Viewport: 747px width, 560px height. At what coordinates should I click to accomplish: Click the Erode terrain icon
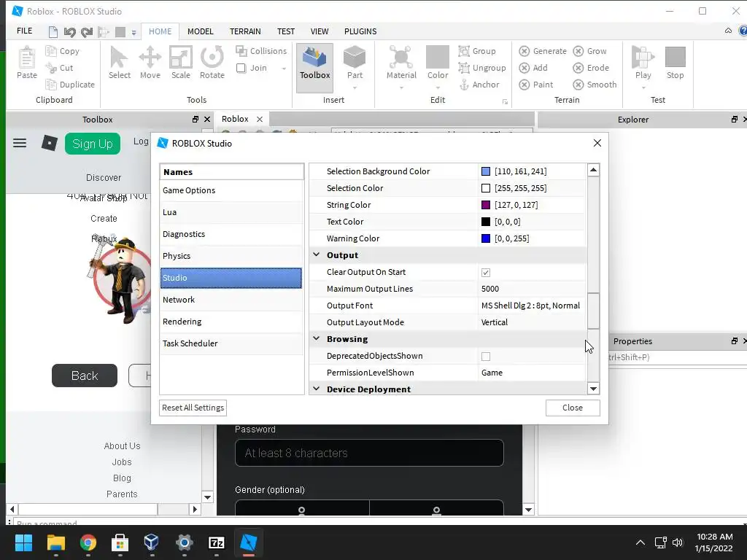[x=578, y=68]
